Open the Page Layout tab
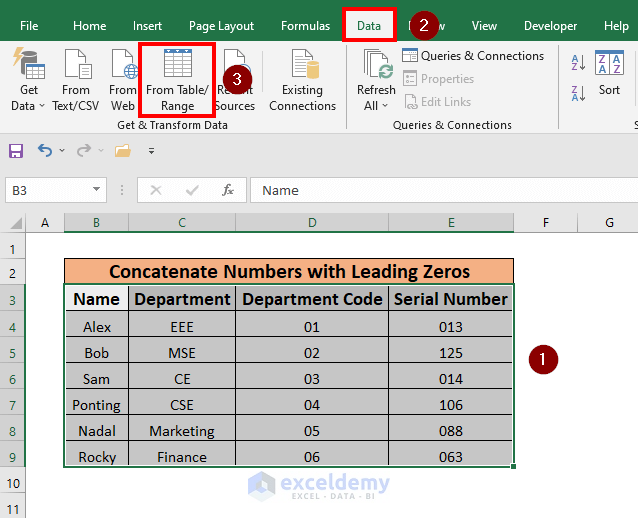This screenshot has width=638, height=518. point(221,26)
